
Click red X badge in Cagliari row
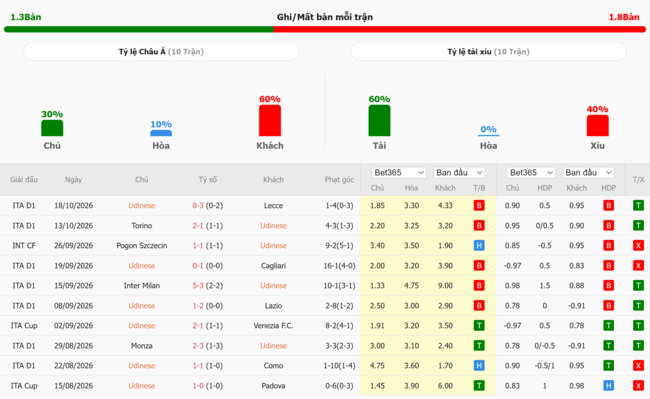pyautogui.click(x=638, y=266)
